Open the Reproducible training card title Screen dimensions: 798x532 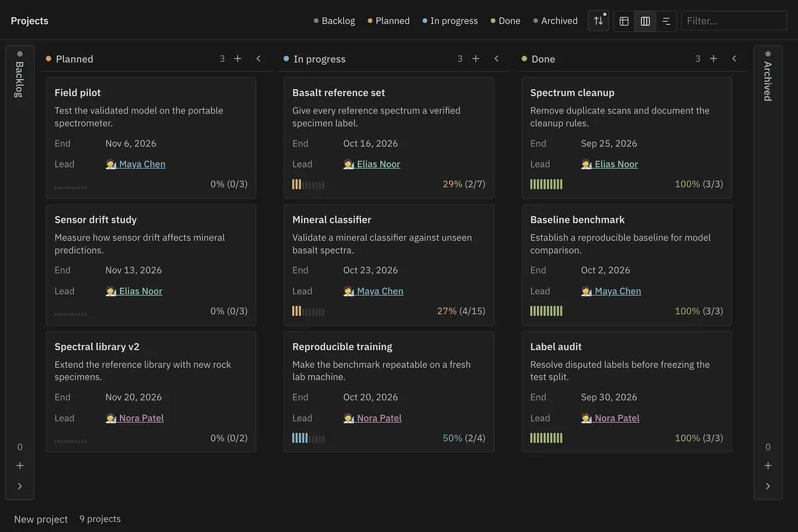tap(342, 346)
